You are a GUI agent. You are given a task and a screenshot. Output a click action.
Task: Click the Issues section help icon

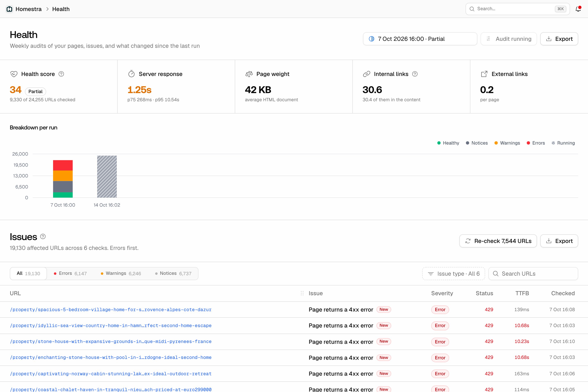43,236
